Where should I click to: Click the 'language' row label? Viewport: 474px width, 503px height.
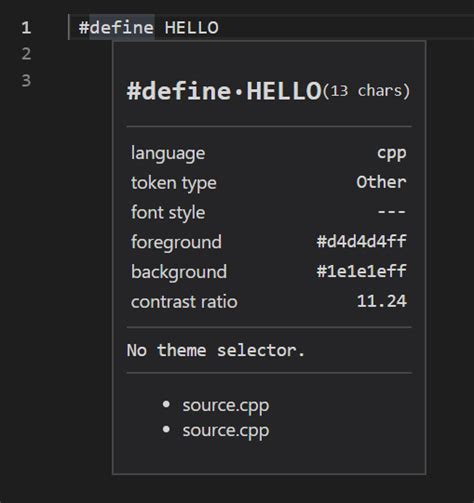[168, 154]
